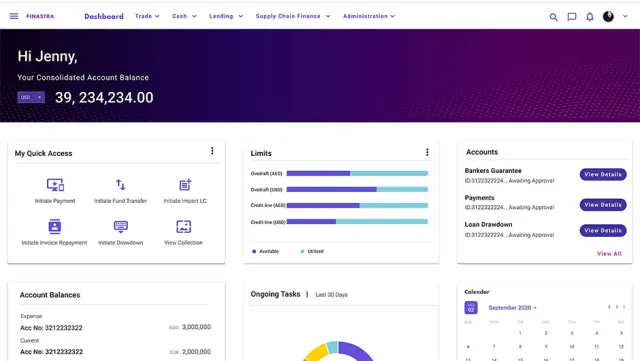Go to the Dashboard tab
This screenshot has height=361, width=640.
tap(104, 16)
